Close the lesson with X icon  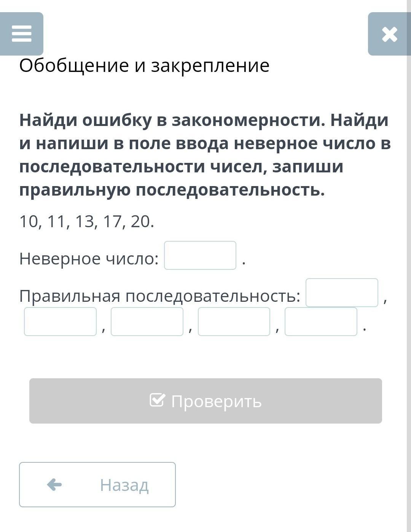point(389,34)
